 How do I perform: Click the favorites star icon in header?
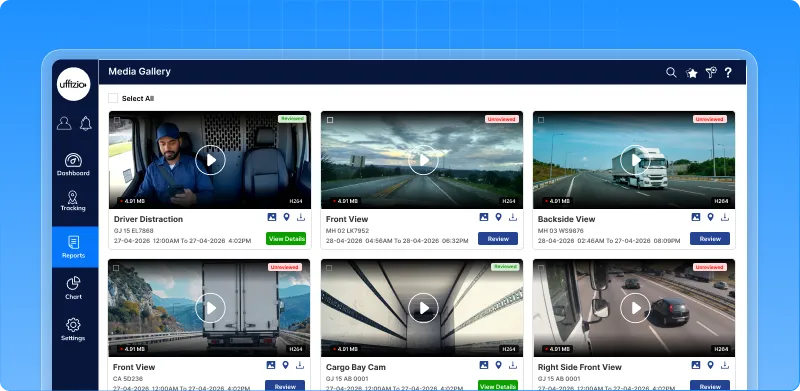[692, 73]
